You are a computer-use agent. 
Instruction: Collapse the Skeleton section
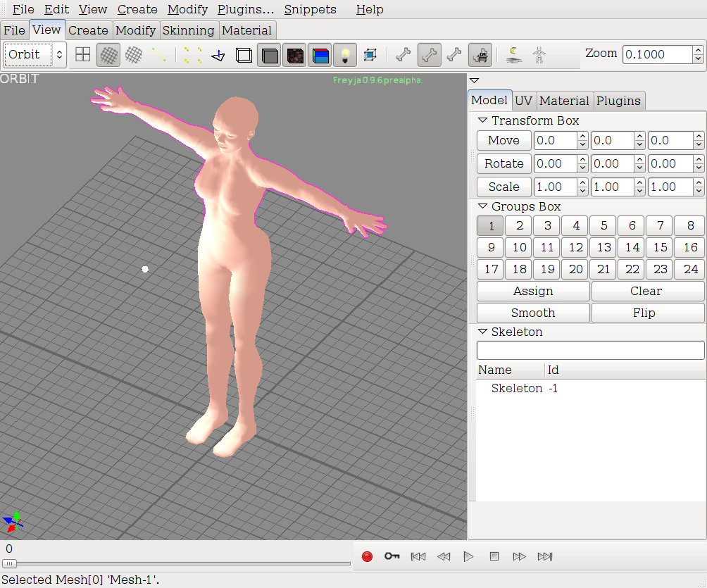[482, 332]
